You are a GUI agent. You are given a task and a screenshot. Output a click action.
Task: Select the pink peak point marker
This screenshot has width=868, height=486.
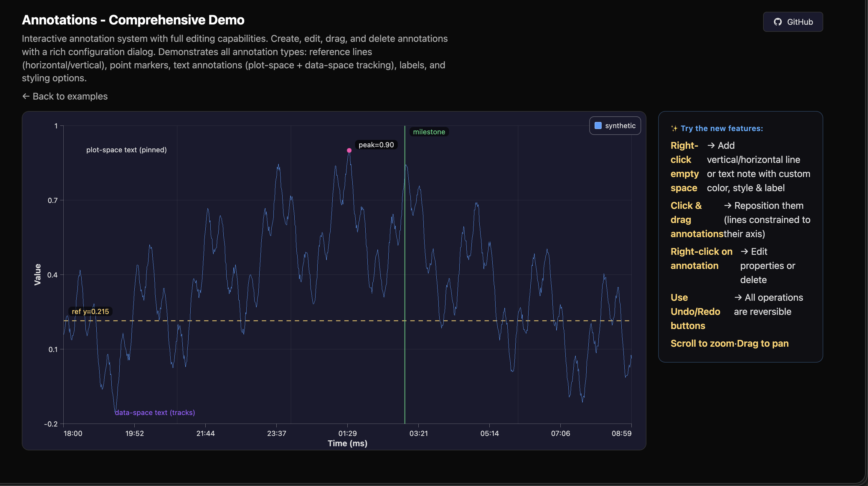349,151
